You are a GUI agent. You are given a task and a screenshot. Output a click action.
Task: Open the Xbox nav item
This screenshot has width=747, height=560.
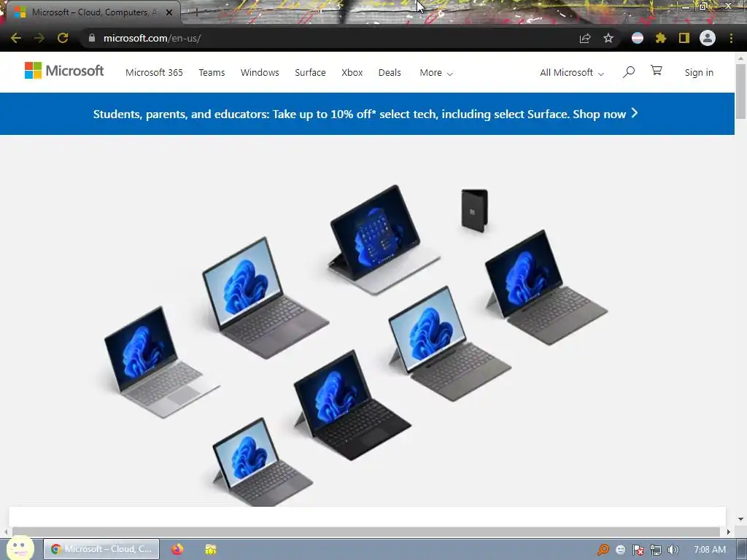point(352,72)
